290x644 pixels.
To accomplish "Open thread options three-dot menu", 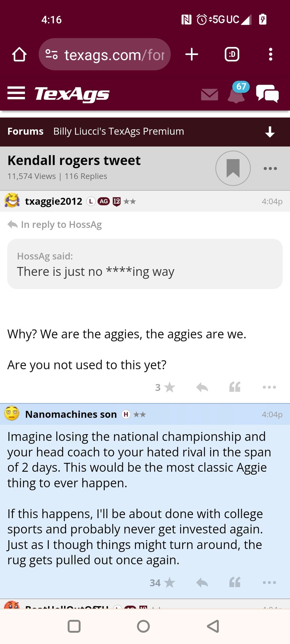I will pos(270,169).
